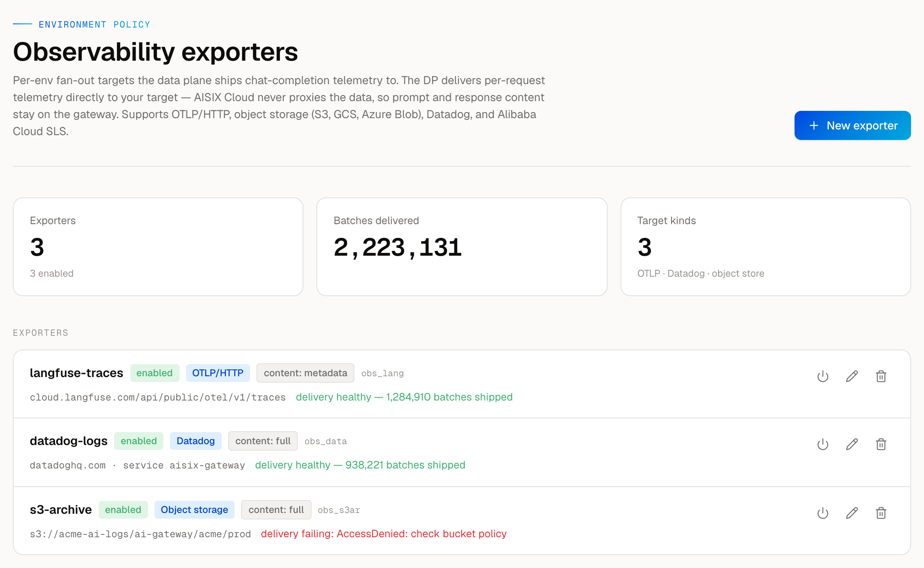Toggle power for s3-archive exporter
The image size is (924, 568).
823,513
